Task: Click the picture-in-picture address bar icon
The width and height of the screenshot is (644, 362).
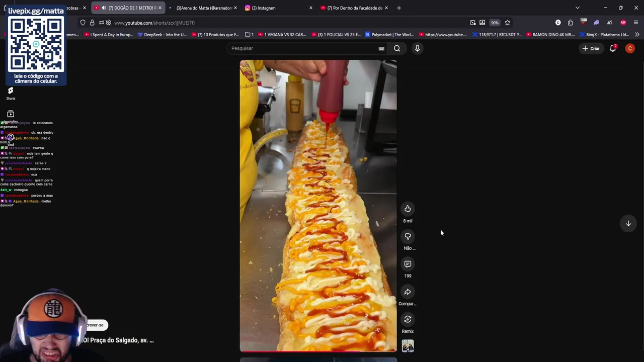Action: [473, 23]
